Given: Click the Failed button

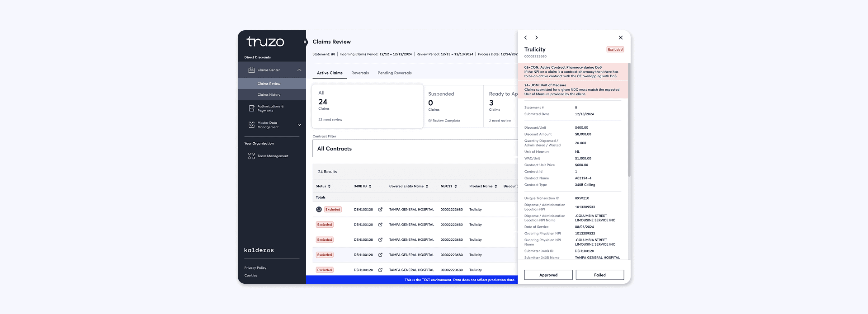Looking at the screenshot, I should (x=600, y=275).
